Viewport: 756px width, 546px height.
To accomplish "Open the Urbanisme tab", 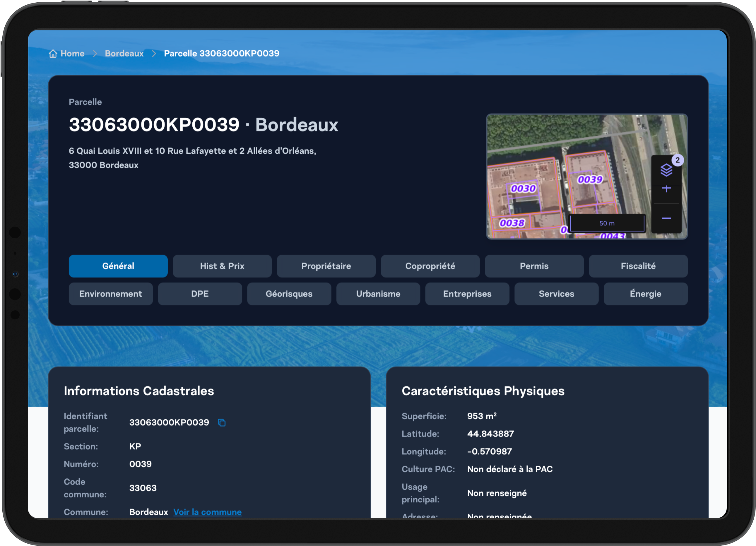I will click(378, 294).
